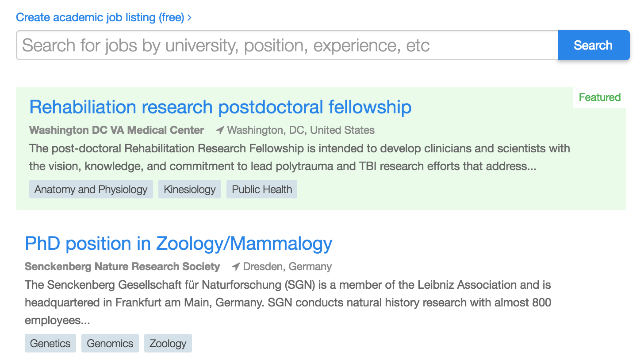Select Washington DC VA Medical Center employer name
The image size is (644, 364).
click(x=117, y=130)
